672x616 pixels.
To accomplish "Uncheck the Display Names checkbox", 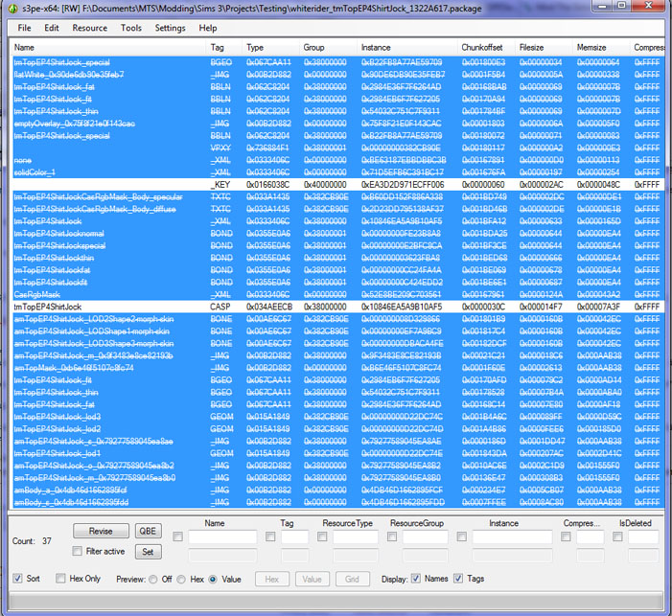I will tap(415, 579).
